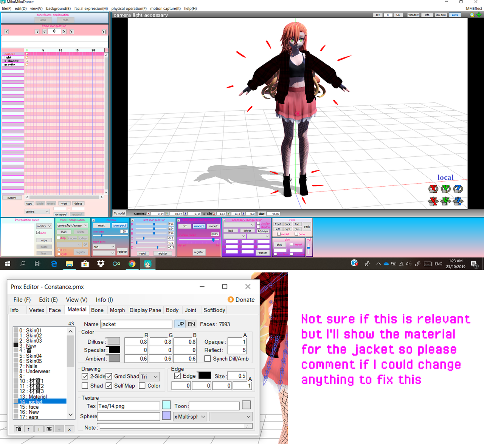The image size is (484, 448).
Task: Open the follow bone 'non' dropdown
Action: coord(104,247)
